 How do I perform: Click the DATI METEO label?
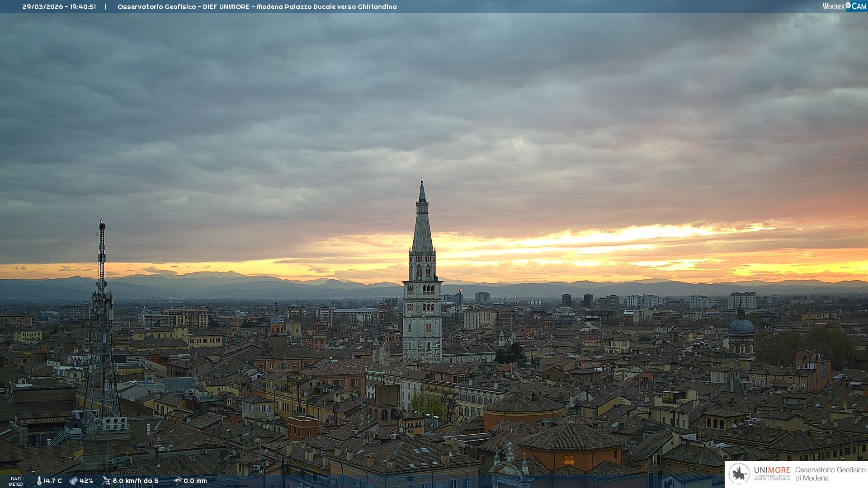(x=16, y=481)
